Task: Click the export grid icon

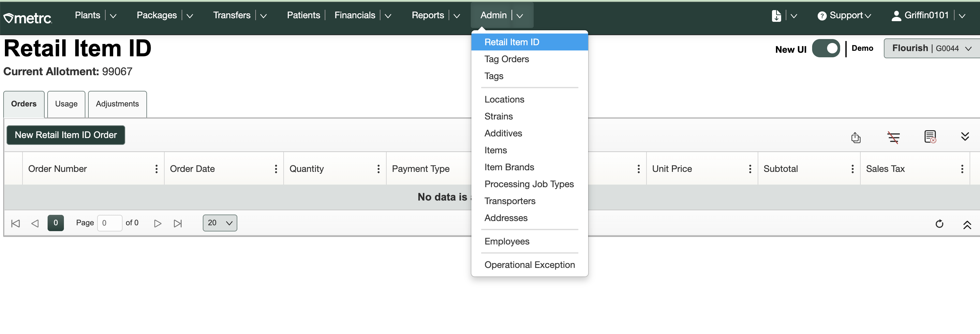Action: (855, 137)
